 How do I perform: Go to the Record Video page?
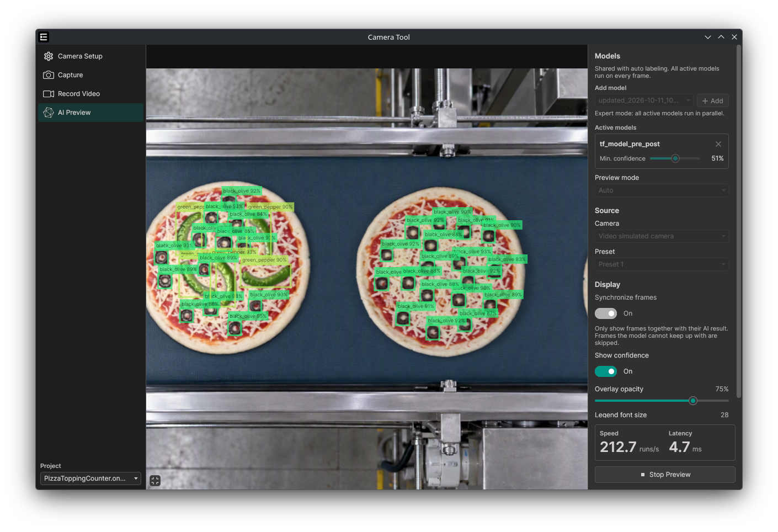91,94
